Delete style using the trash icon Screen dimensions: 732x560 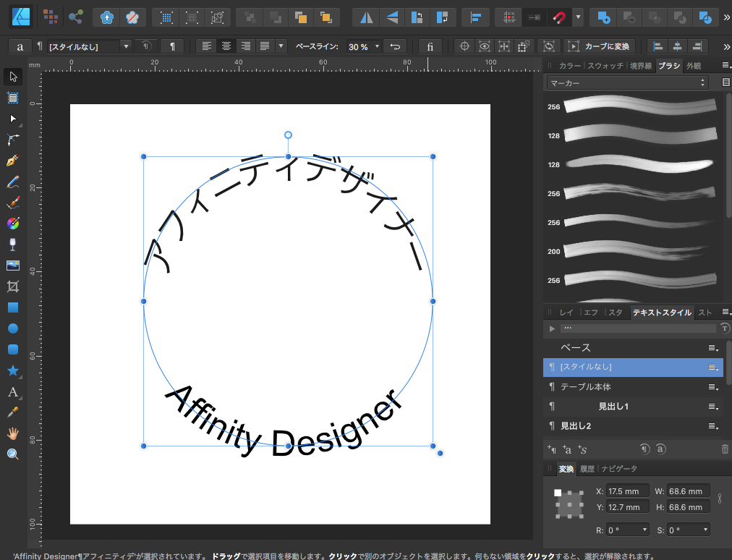pyautogui.click(x=725, y=449)
